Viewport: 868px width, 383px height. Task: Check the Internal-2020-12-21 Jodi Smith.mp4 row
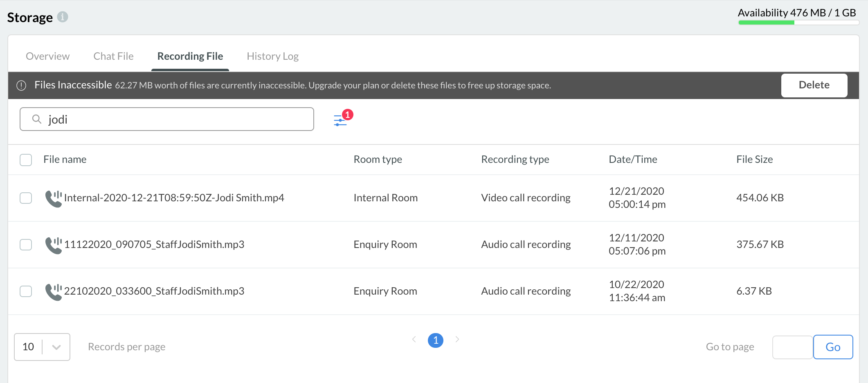pyautogui.click(x=26, y=198)
